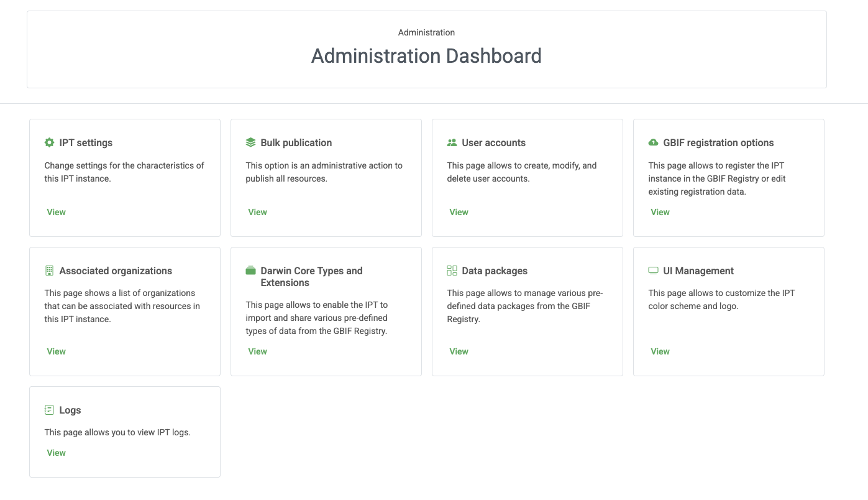The height and width of the screenshot is (500, 868).
Task: Click the building icon beside Associated organizations
Action: coord(50,271)
